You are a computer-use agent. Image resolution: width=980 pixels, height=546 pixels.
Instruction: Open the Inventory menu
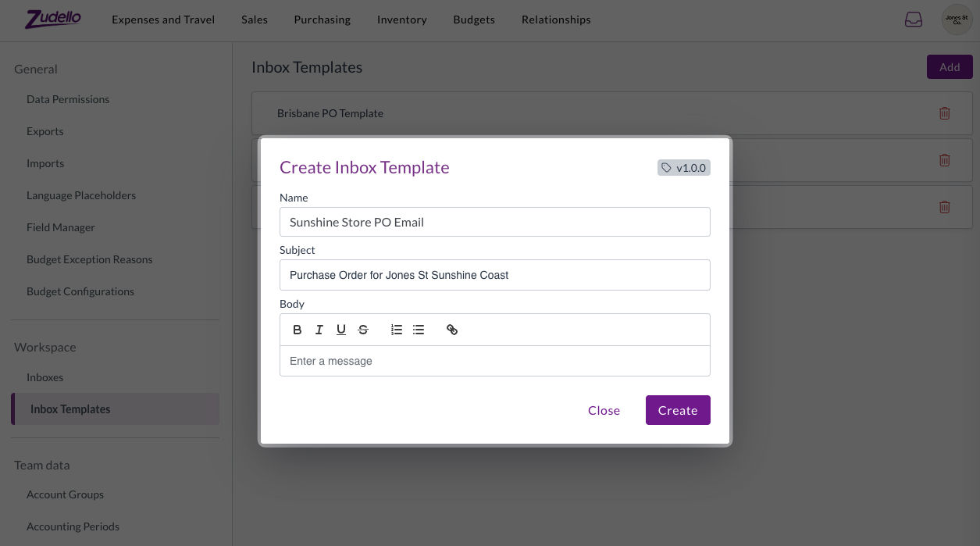click(x=402, y=20)
